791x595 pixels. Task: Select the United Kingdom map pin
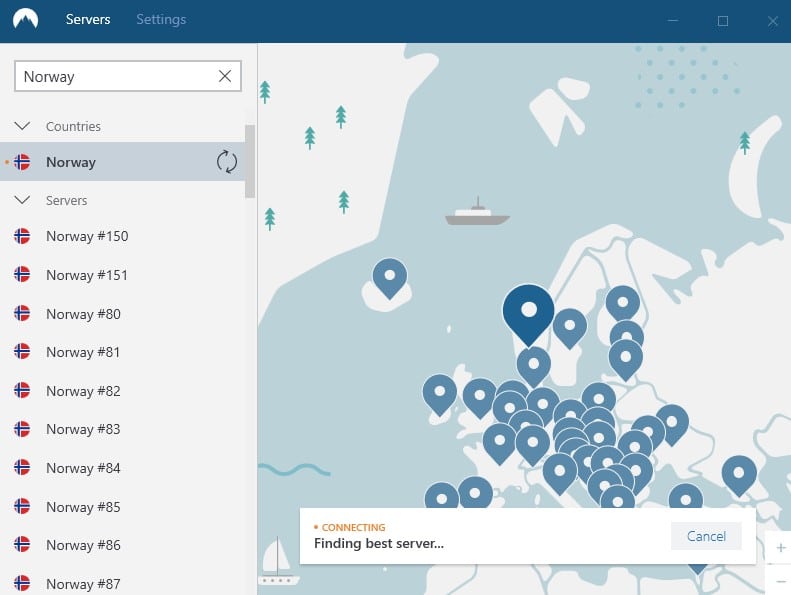coord(479,398)
